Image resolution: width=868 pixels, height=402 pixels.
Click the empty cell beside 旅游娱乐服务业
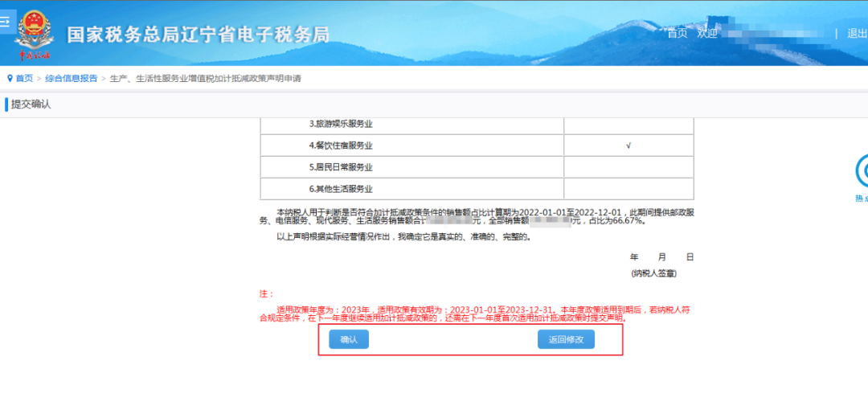pyautogui.click(x=628, y=124)
